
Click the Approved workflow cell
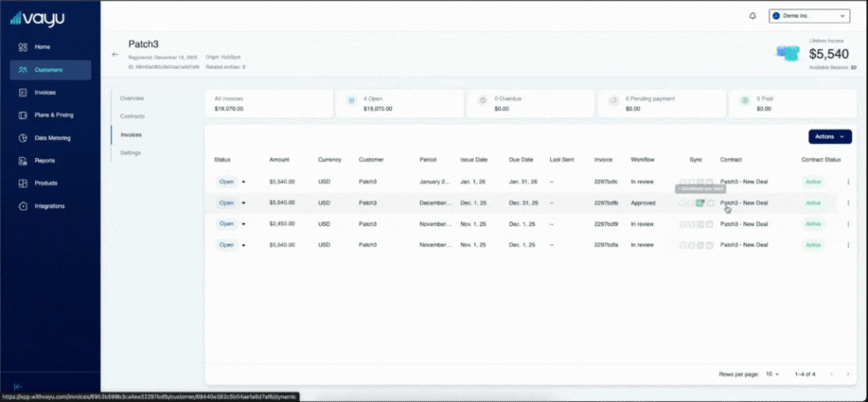643,203
